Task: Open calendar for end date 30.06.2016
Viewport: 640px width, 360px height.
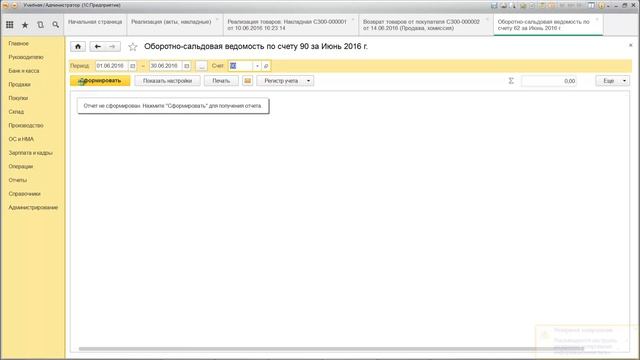Action: click(x=187, y=66)
